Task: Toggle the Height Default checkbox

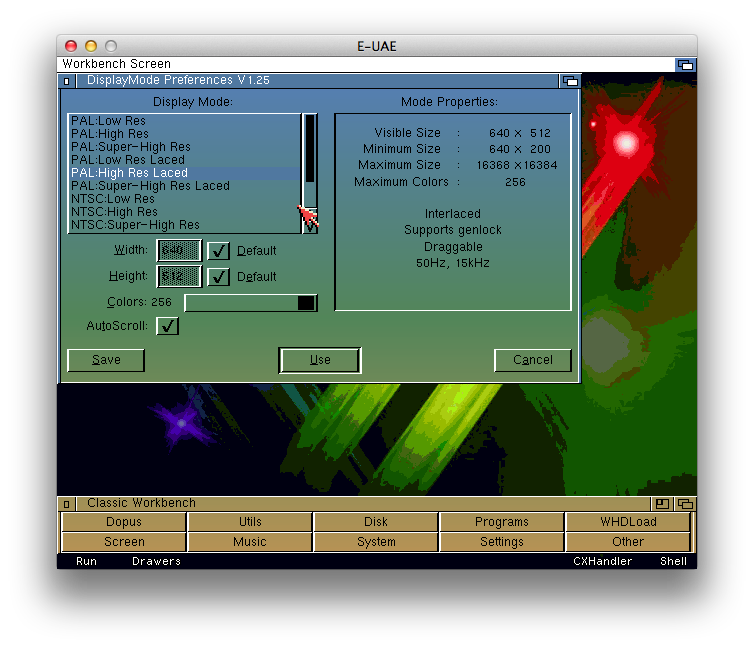Action: click(x=218, y=276)
